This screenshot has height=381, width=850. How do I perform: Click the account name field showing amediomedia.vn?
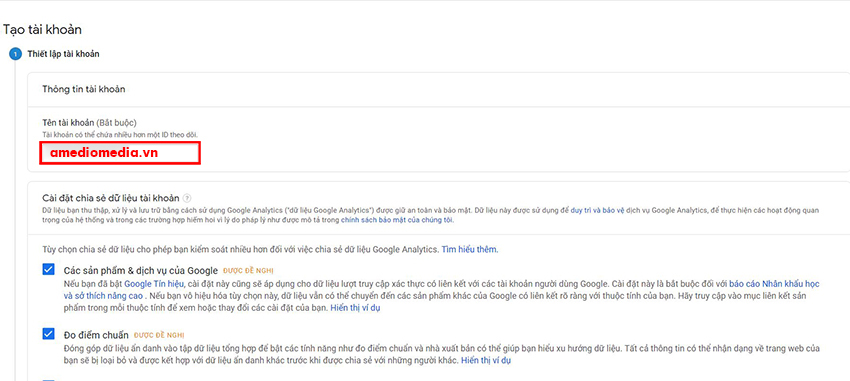point(120,153)
